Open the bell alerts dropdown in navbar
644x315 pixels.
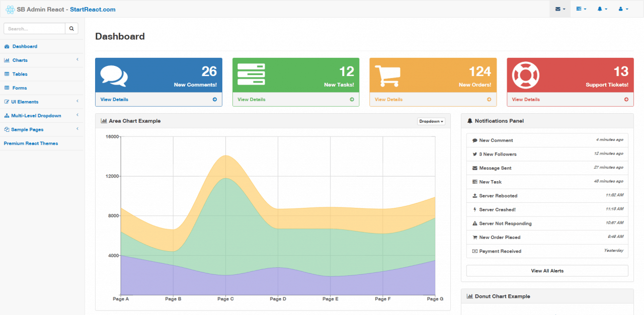tap(602, 9)
